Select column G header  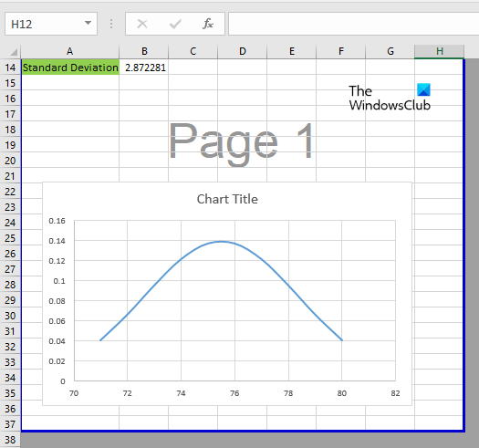coord(390,51)
